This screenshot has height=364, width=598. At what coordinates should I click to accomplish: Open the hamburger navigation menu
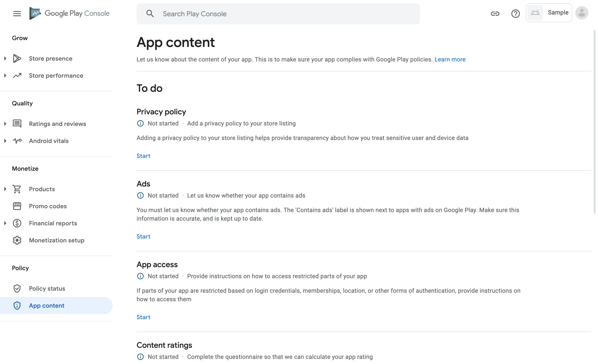pyautogui.click(x=17, y=14)
